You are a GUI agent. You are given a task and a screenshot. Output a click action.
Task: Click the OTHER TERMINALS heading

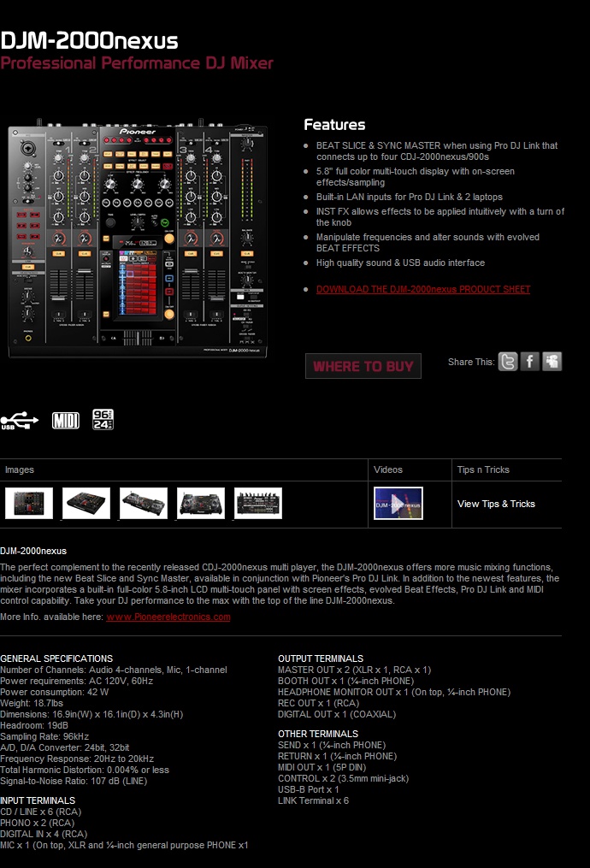(x=318, y=734)
